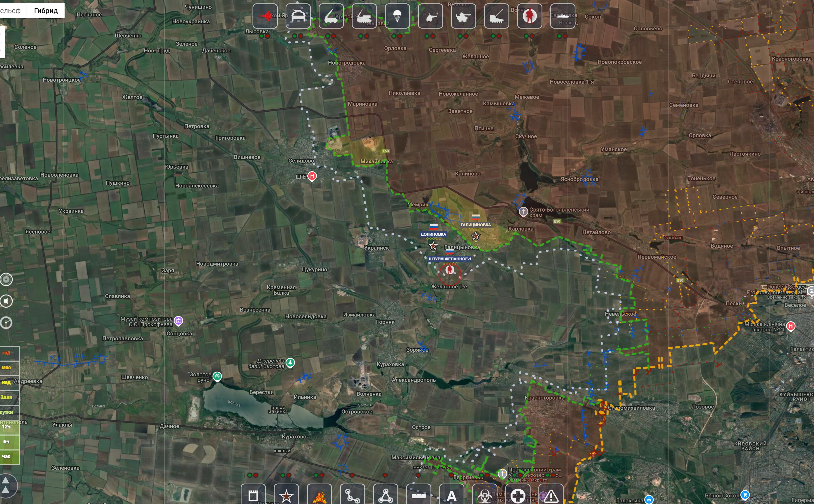This screenshot has height=504, width=814.
Task: Click the warship navy icon
Action: (x=563, y=16)
